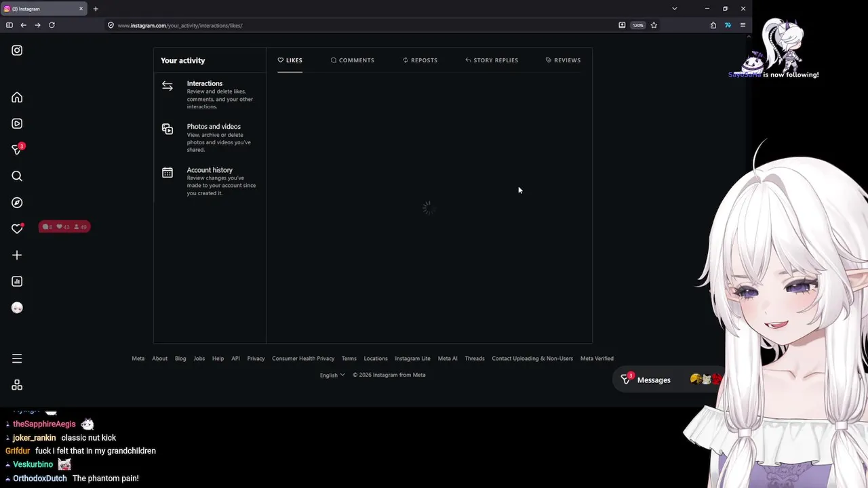Viewport: 868px width, 488px height.
Task: Switch to the Story Replies tab
Action: pyautogui.click(x=492, y=60)
